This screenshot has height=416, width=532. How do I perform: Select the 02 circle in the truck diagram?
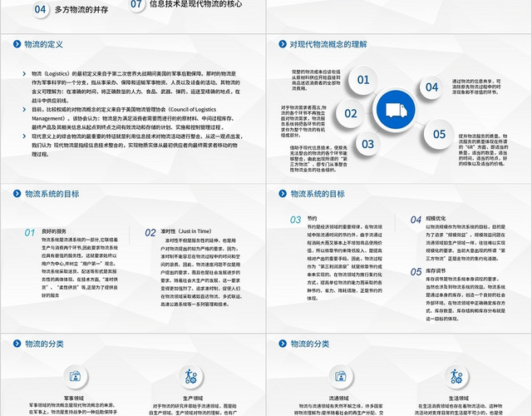(351, 113)
